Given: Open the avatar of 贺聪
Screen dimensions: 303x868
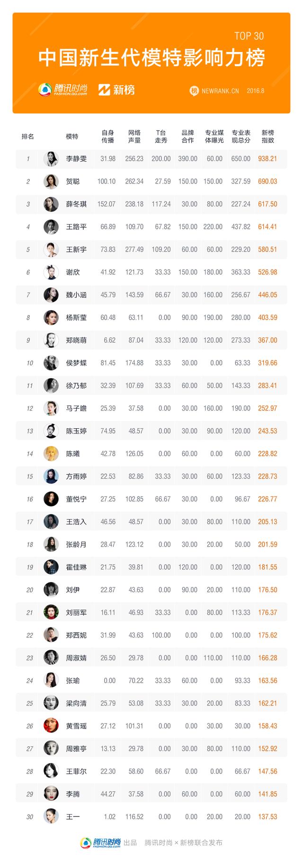Looking at the screenshot, I should pyautogui.click(x=51, y=182).
